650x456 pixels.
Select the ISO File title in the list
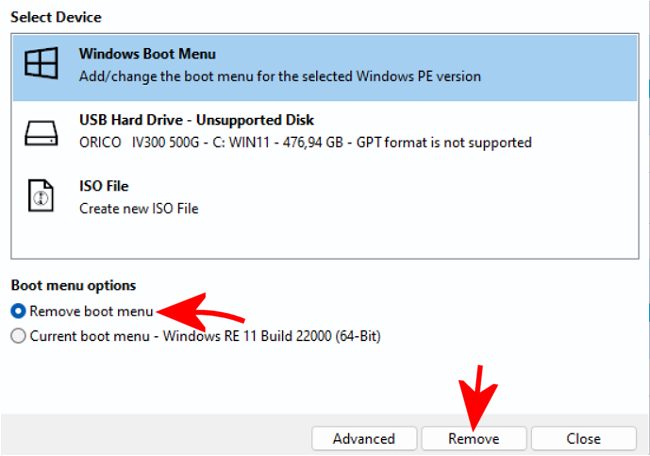(x=104, y=186)
